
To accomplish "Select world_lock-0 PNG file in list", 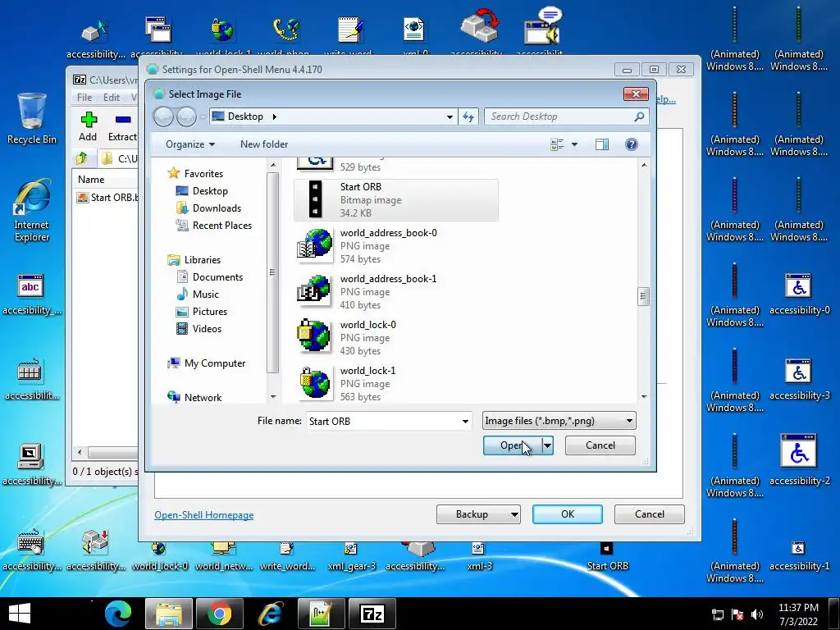I will tap(396, 338).
